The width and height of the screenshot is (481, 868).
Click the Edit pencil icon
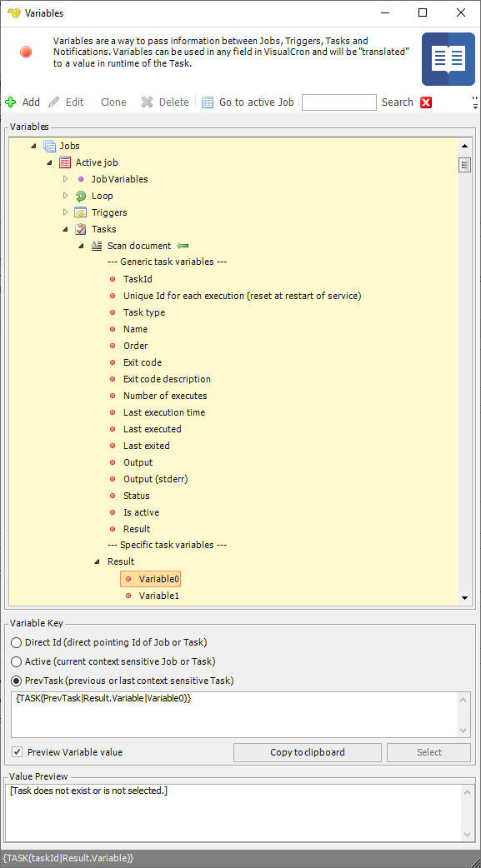coord(53,102)
